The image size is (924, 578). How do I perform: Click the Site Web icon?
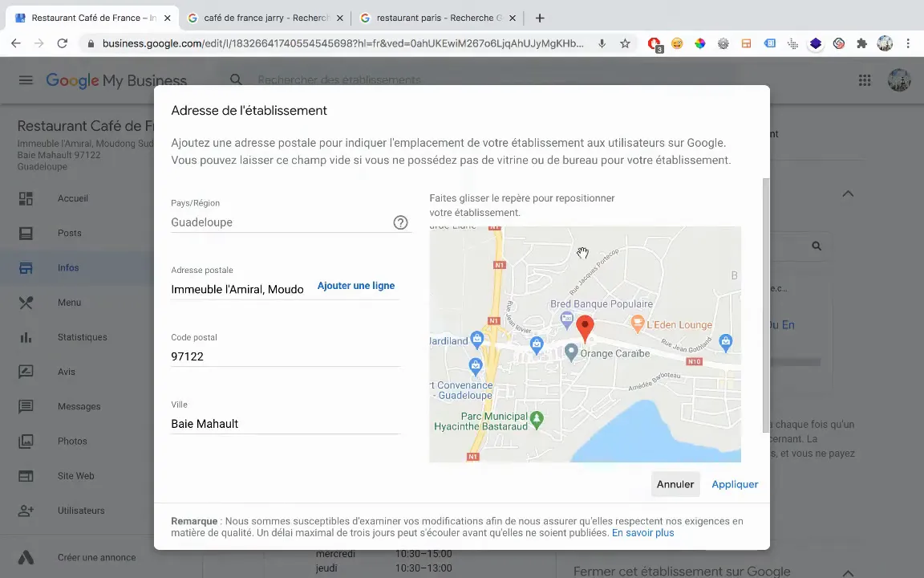26,476
